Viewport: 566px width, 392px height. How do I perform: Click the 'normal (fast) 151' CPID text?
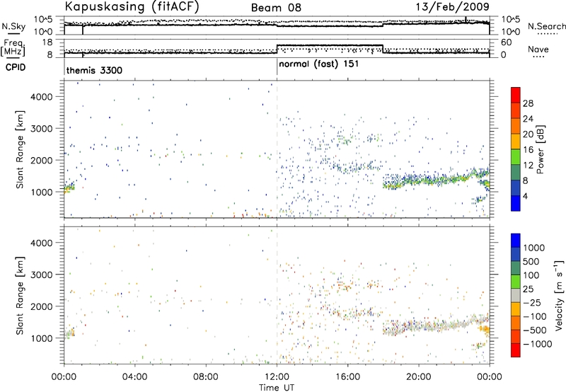coord(319,64)
